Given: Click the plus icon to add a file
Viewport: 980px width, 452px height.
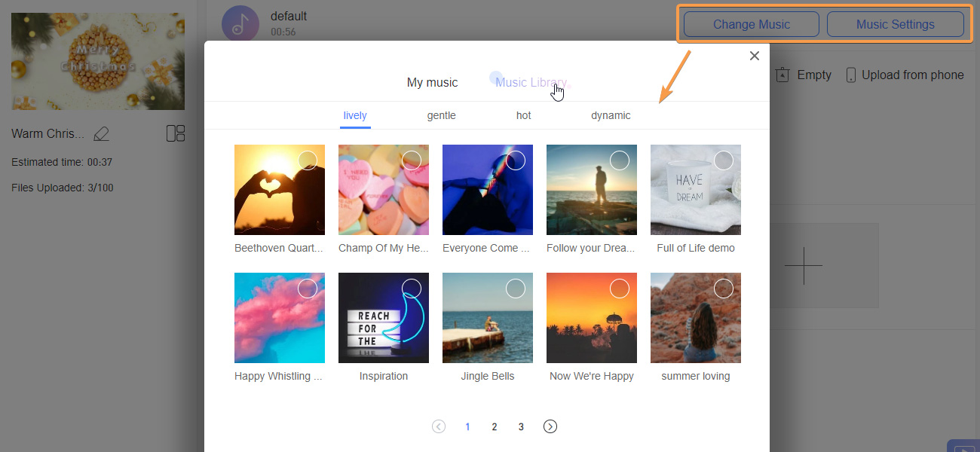Looking at the screenshot, I should click(x=804, y=265).
